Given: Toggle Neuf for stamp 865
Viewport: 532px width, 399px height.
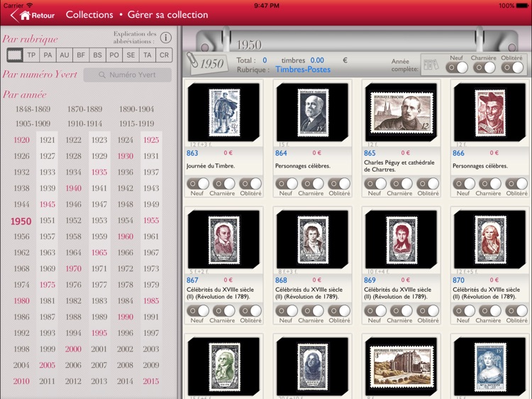Looking at the screenshot, I should tap(375, 184).
